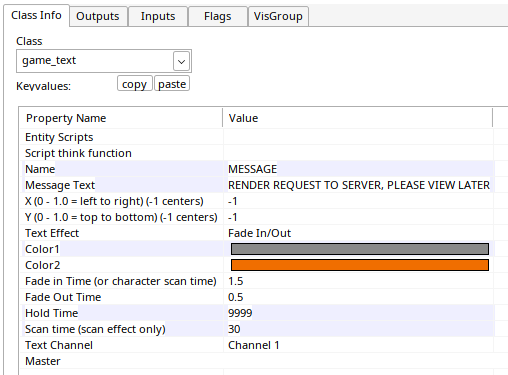
Task: Open the Outputs tab
Action: [x=98, y=16]
